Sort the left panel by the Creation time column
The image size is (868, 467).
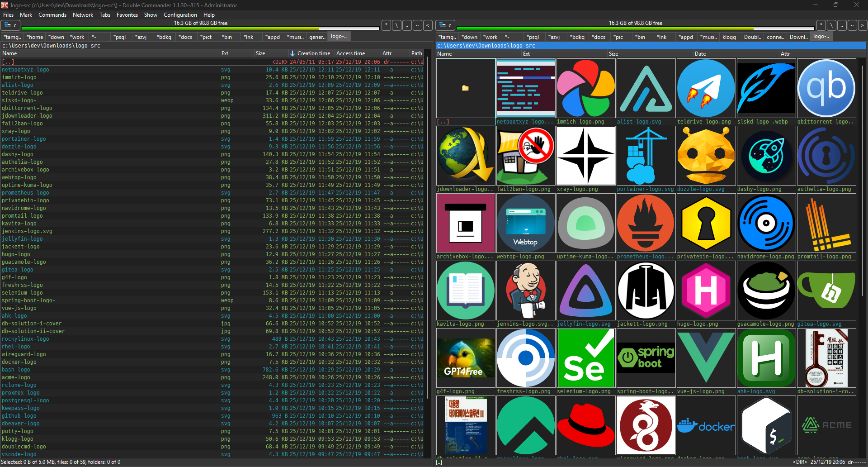313,53
